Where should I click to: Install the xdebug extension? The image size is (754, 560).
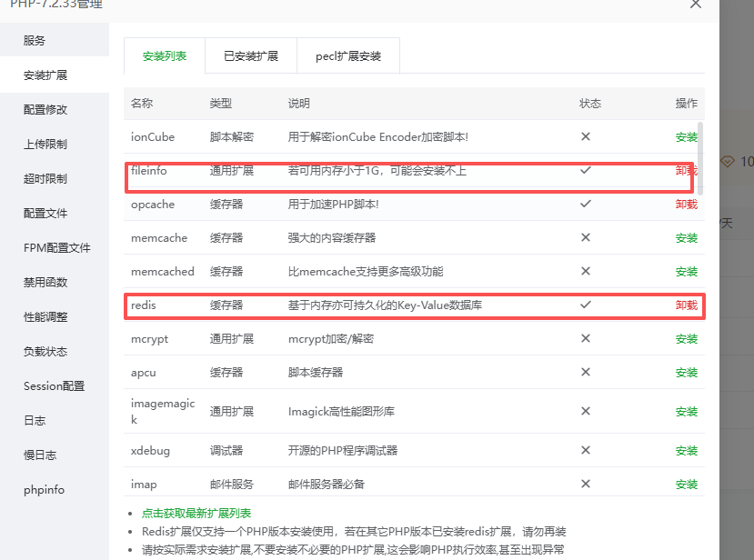686,450
